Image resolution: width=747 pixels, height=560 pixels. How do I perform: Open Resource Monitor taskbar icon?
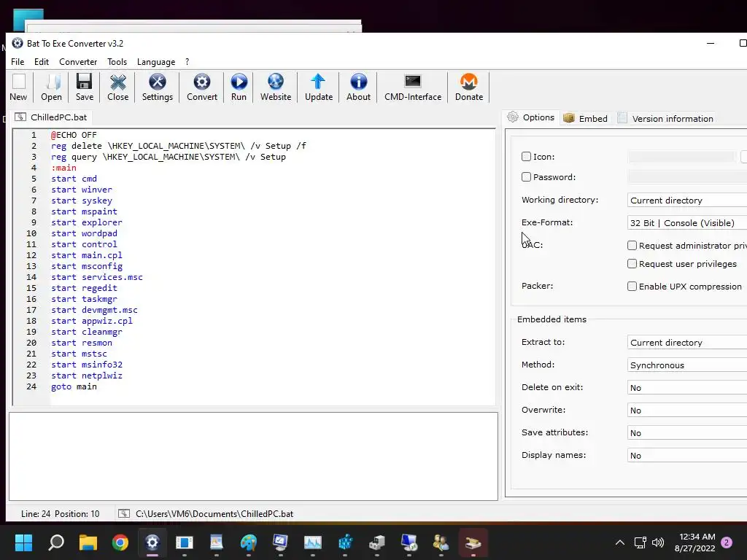[x=313, y=542]
